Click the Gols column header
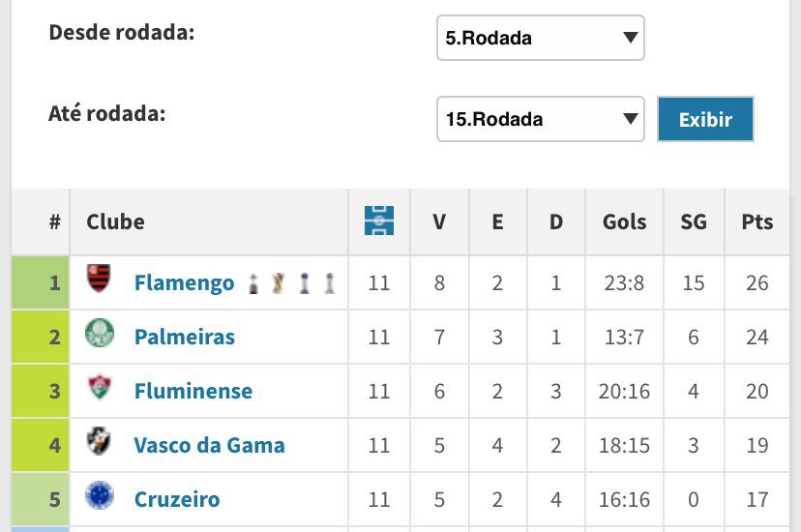 (624, 222)
